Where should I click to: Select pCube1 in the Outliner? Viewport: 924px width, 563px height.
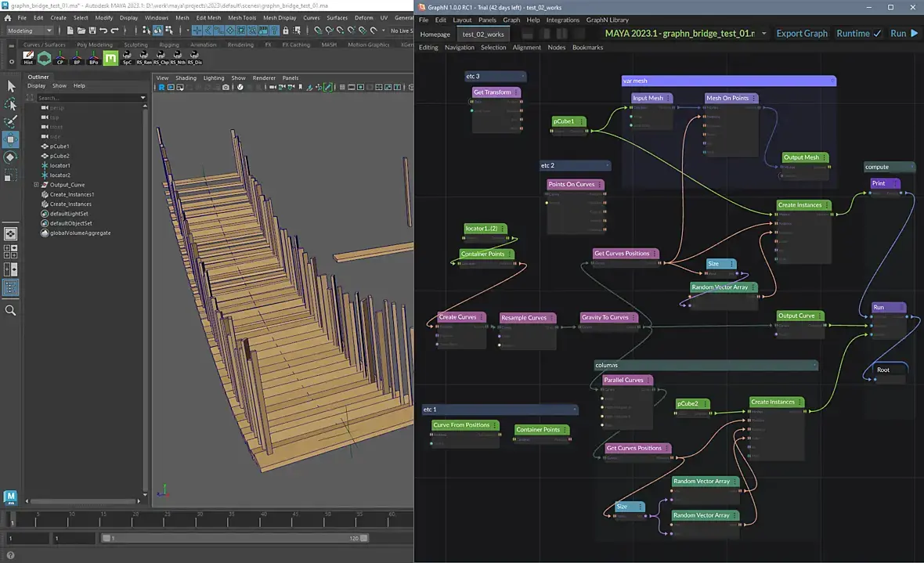tap(60, 146)
